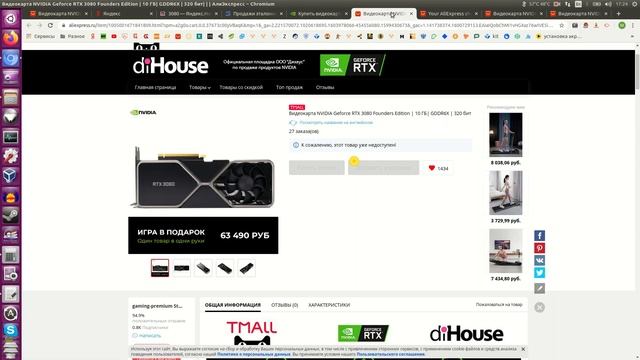Select the ОБЩАЯ ИНФОРМАЦИЯ tab

click(233, 305)
